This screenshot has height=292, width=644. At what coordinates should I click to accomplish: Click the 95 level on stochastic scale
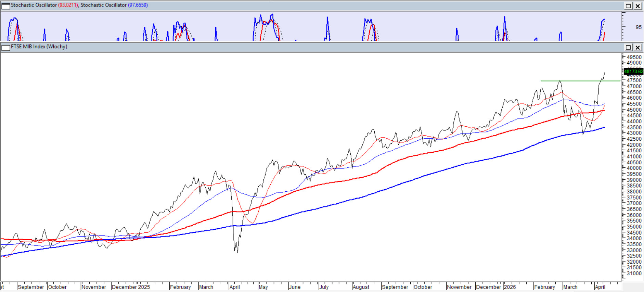pos(639,27)
